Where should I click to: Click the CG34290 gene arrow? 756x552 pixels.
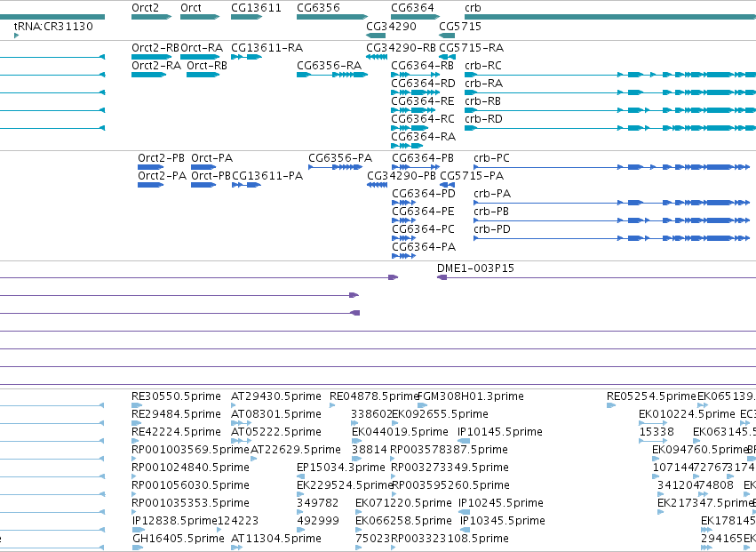tap(376, 36)
